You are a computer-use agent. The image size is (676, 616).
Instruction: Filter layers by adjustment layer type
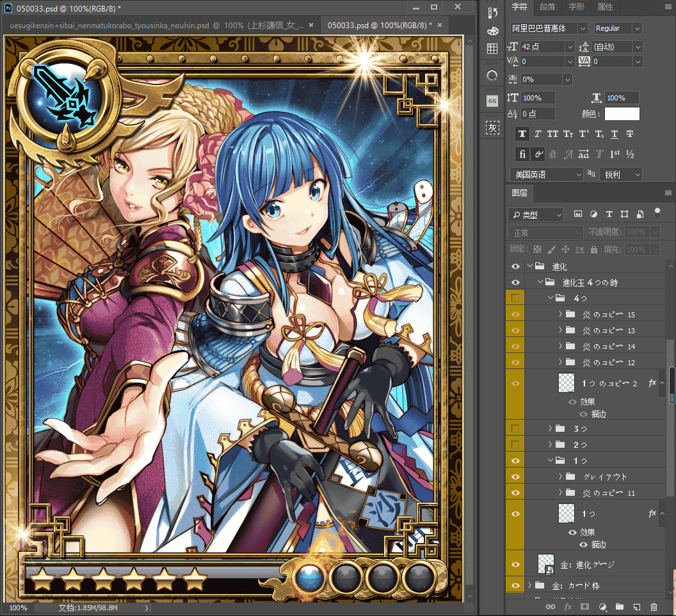(593, 214)
